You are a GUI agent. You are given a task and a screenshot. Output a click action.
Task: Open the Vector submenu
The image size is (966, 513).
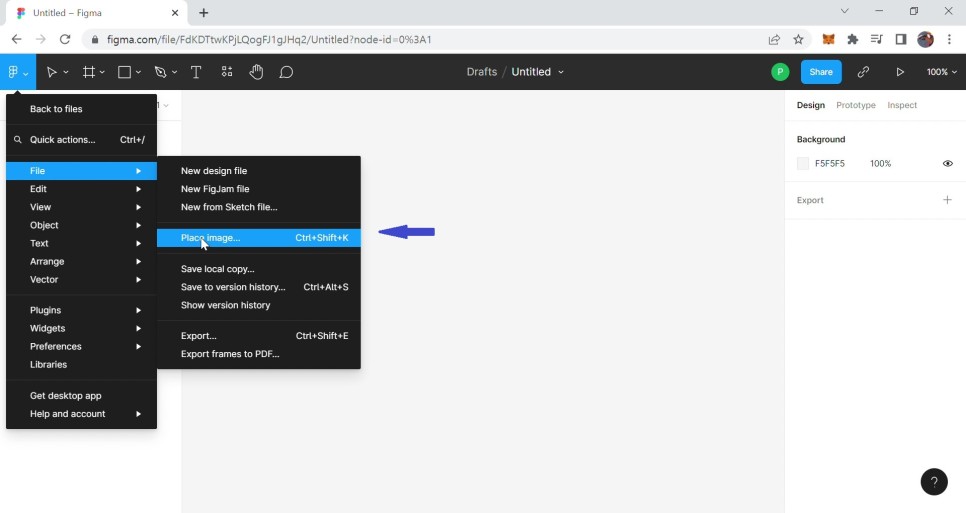(81, 280)
